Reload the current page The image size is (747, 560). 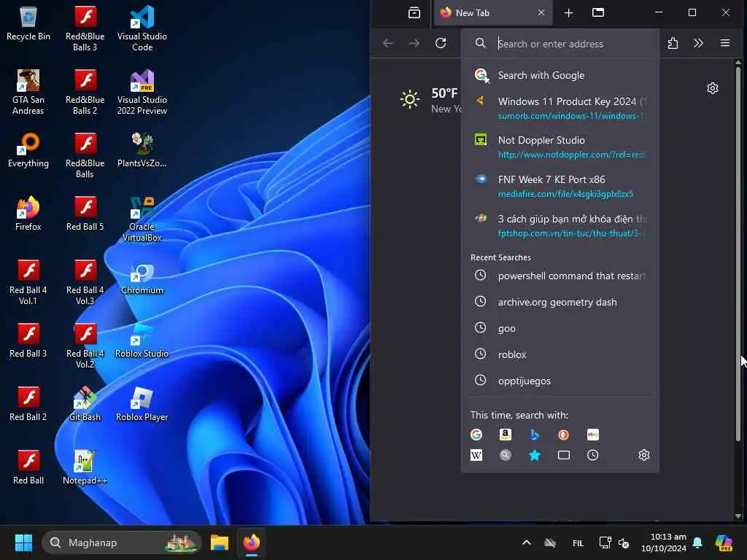point(441,43)
